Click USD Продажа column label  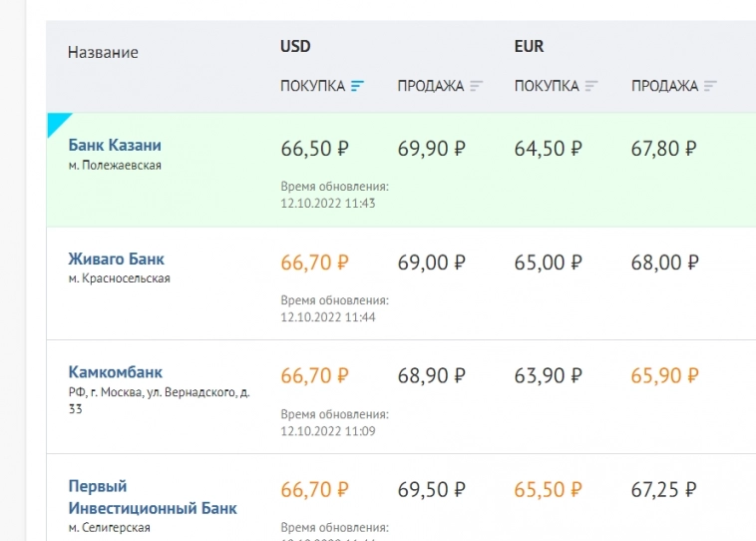tap(430, 87)
